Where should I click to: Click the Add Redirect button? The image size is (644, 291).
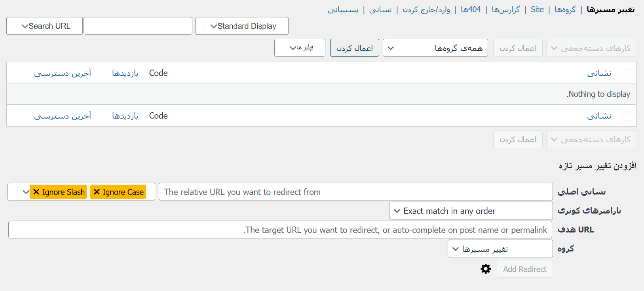tap(524, 269)
